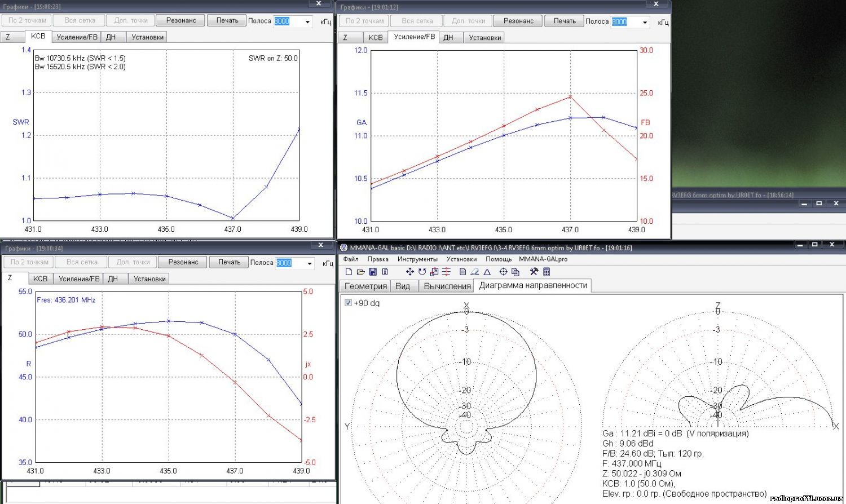Screen dimensions: 846x504
Task: Click the Полоса value field in gain/FB window
Action: pos(625,22)
